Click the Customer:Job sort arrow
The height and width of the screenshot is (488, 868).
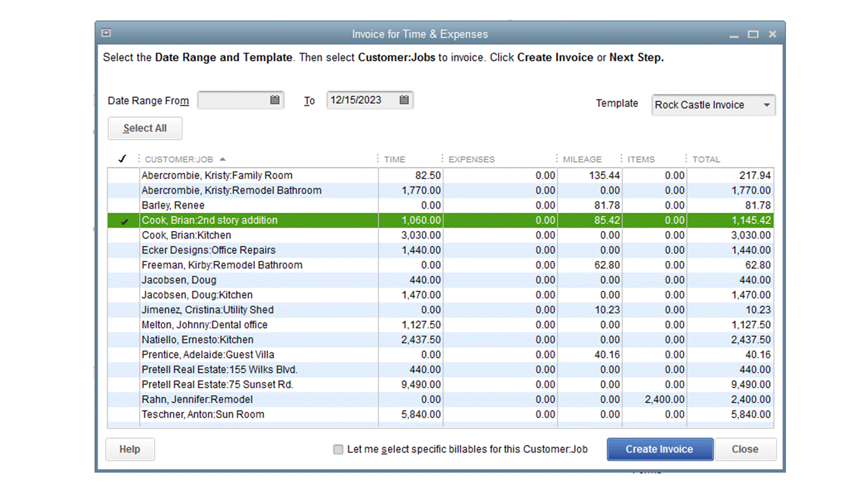click(222, 159)
